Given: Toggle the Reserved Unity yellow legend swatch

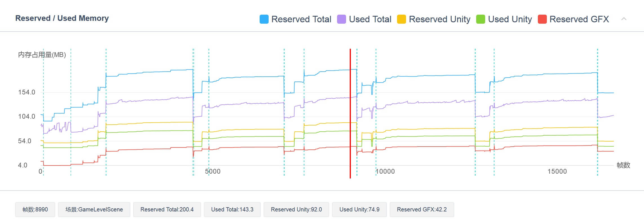Looking at the screenshot, I should point(401,19).
